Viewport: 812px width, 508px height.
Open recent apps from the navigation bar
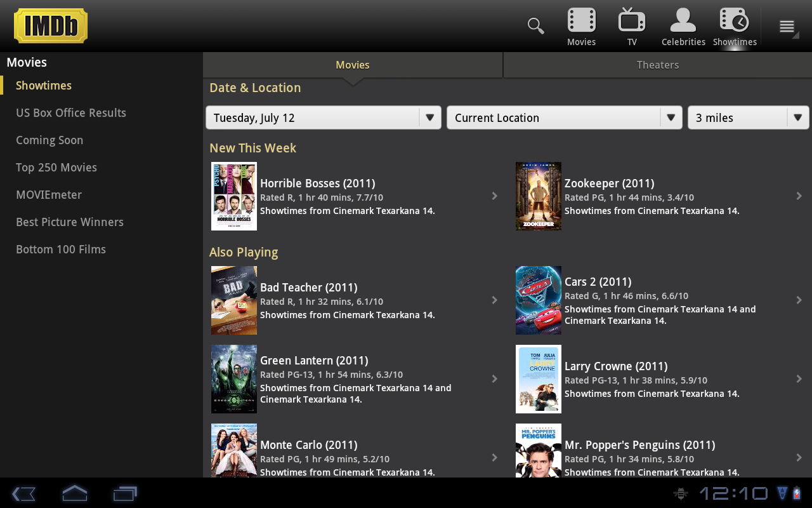(x=125, y=493)
